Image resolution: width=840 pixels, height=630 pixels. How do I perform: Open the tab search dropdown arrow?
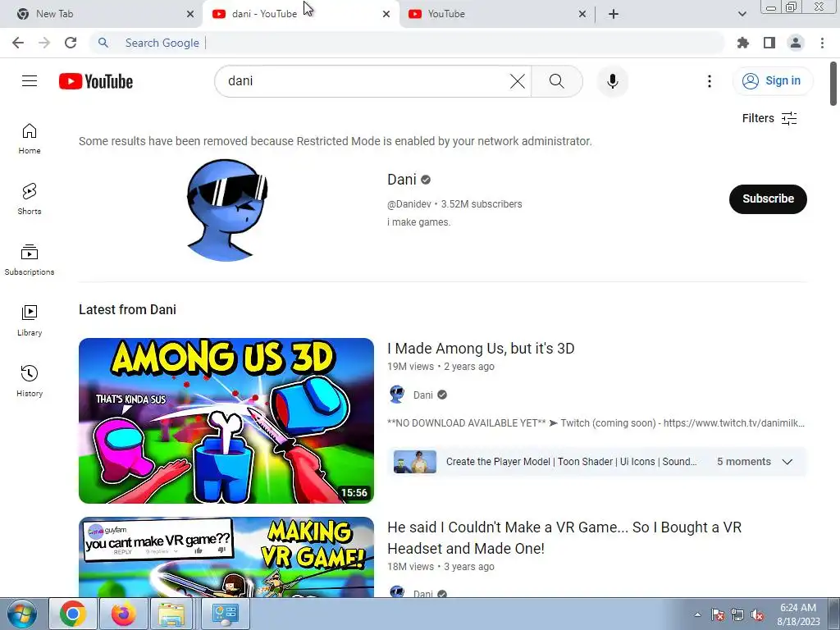(742, 14)
